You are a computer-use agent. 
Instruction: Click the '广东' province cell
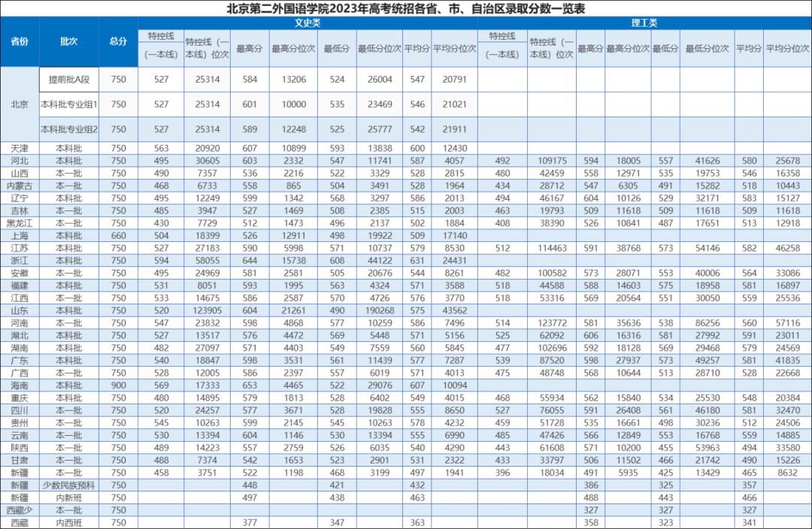20,360
